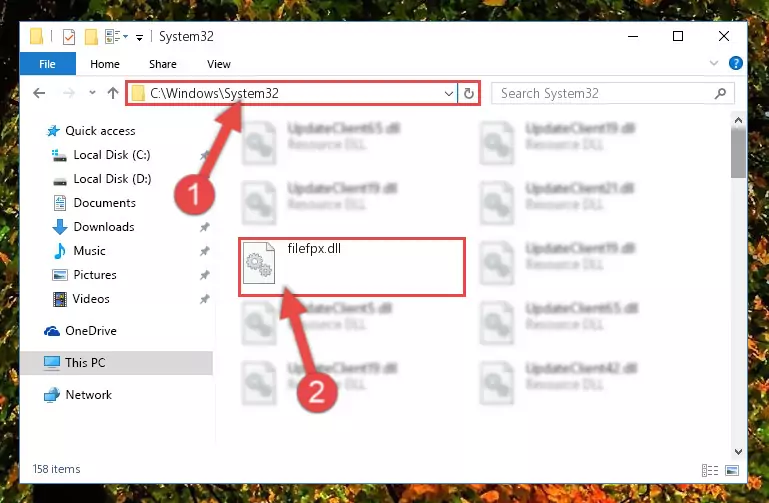This screenshot has height=503, width=769.
Task: Click the Properties checkmark icon in title bar
Action: click(69, 37)
